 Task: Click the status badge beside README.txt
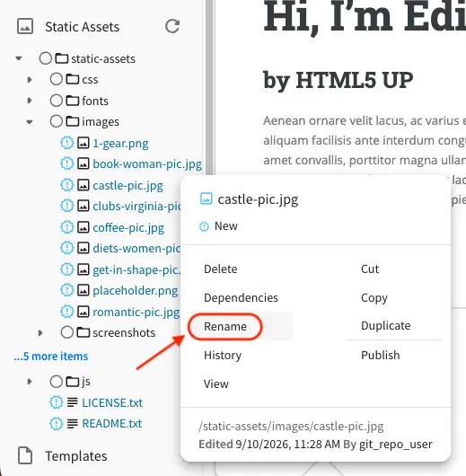57,424
